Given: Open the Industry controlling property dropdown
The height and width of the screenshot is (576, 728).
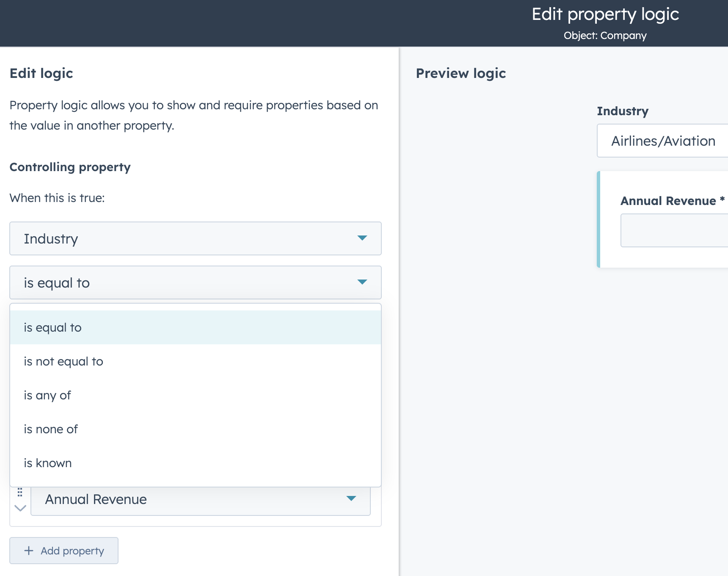Looking at the screenshot, I should pyautogui.click(x=195, y=238).
